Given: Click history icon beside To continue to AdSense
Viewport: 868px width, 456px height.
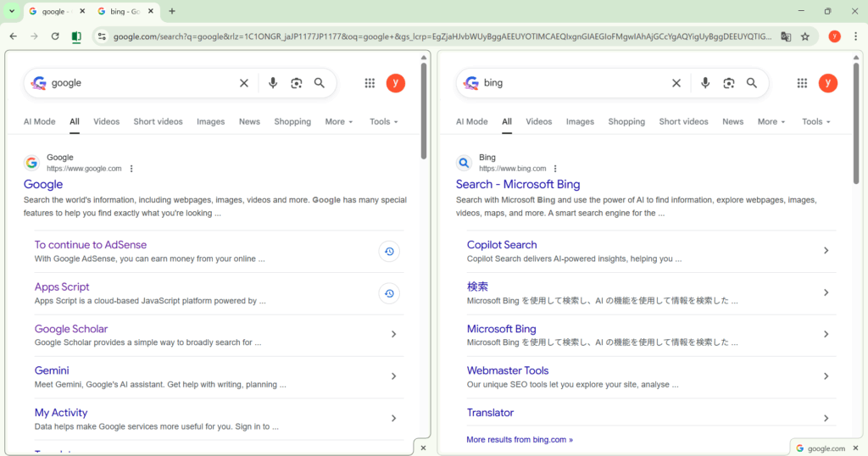Looking at the screenshot, I should [x=389, y=251].
